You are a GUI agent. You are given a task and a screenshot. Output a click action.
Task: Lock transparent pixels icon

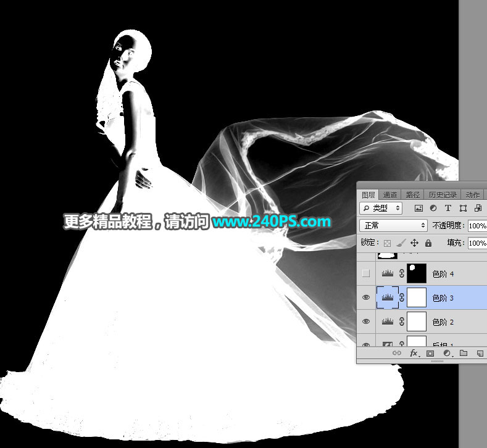click(387, 243)
